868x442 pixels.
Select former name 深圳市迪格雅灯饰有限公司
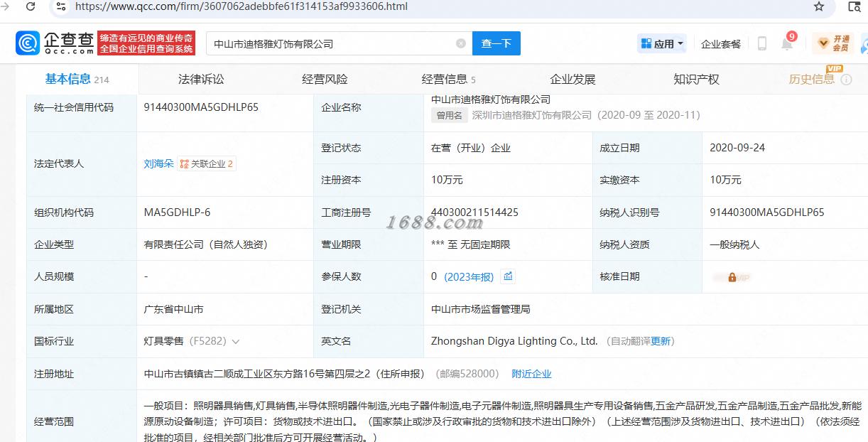pyautogui.click(x=532, y=114)
